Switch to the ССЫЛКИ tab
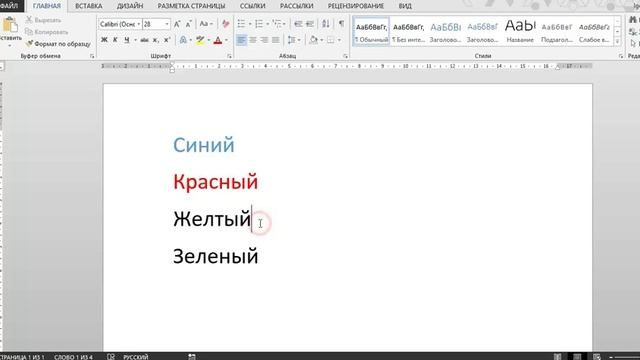Viewport: 640px width, 360px height. click(x=252, y=6)
